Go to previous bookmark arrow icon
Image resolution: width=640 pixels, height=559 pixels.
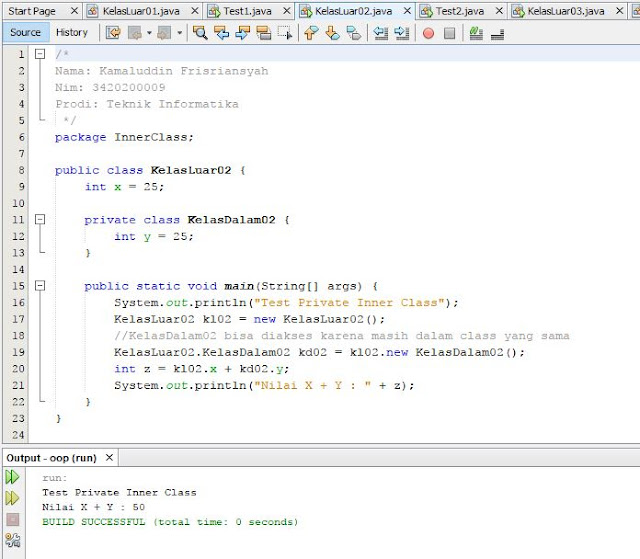click(x=311, y=33)
